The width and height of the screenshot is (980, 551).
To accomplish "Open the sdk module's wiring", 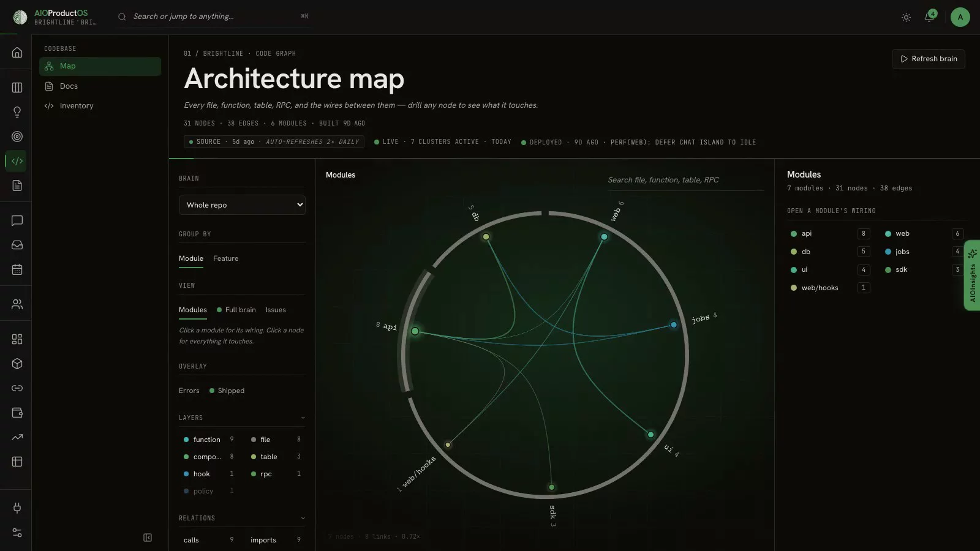I will [x=924, y=269].
